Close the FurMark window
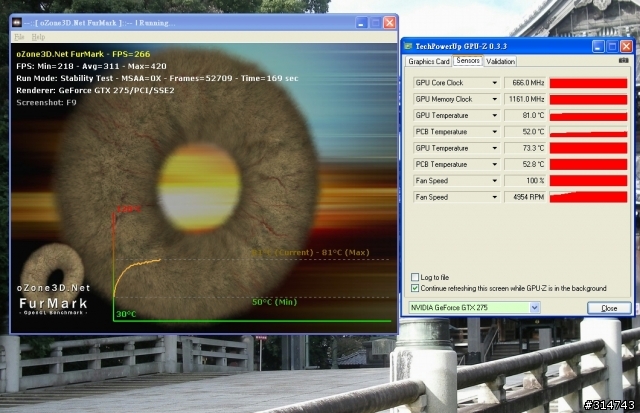This screenshot has height=413, width=640. point(389,23)
